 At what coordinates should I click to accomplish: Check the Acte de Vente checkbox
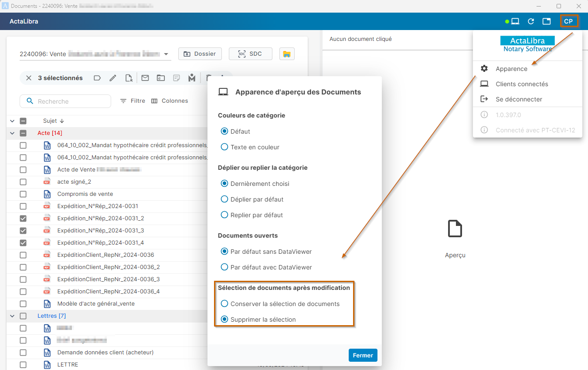(23, 169)
